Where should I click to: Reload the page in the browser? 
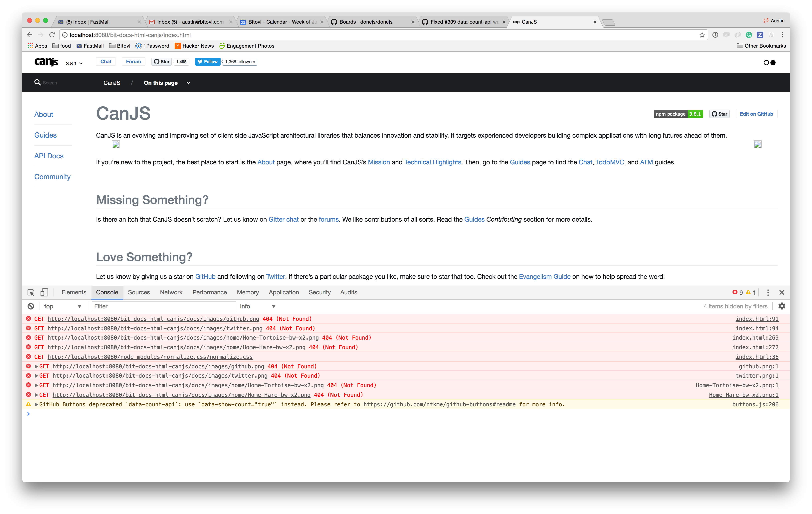click(52, 35)
